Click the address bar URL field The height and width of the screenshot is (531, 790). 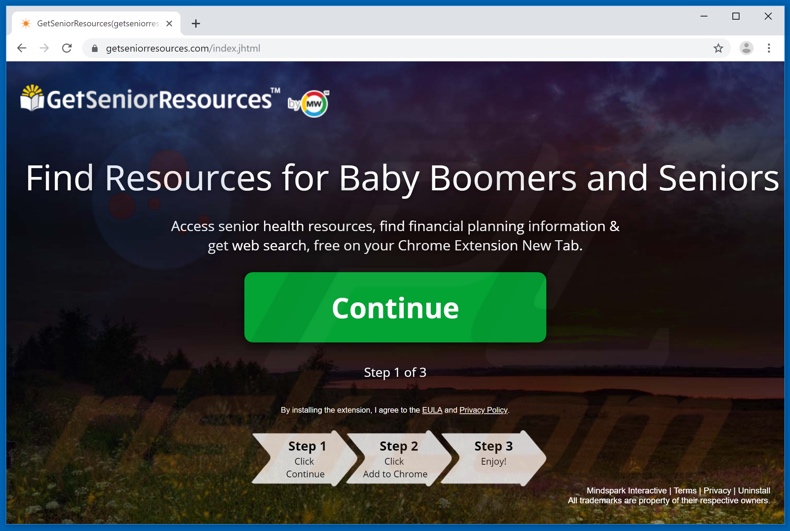pos(398,48)
